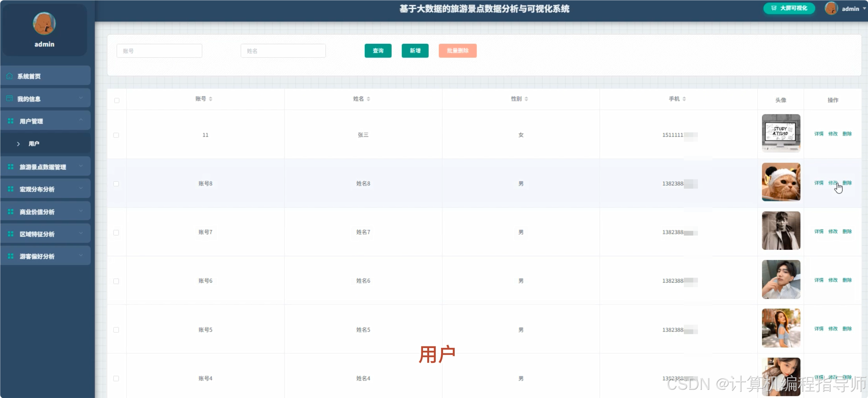Open the 用户 submenu item
This screenshot has width=868, height=398.
(34, 143)
